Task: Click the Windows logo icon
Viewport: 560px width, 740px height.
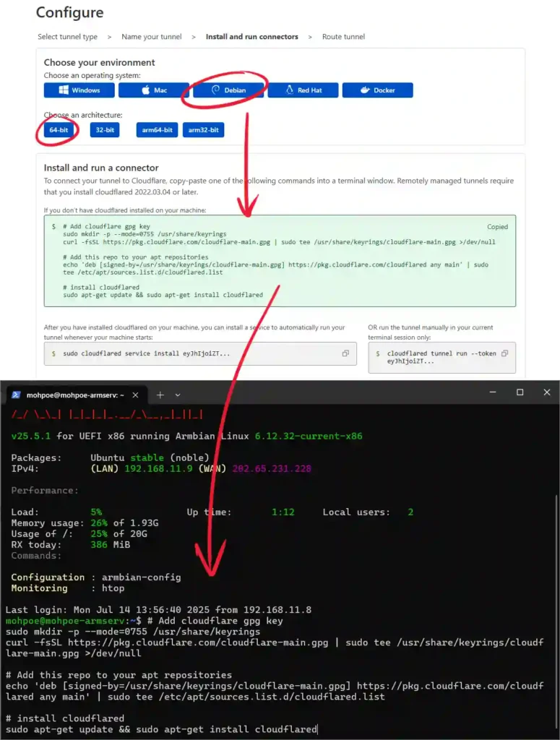Action: [x=63, y=90]
